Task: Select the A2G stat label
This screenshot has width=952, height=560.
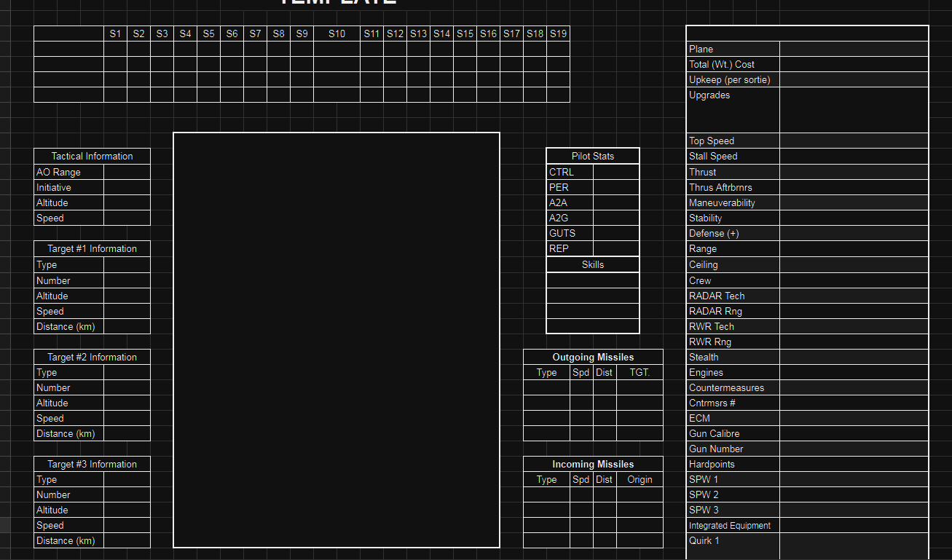Action: click(x=570, y=218)
